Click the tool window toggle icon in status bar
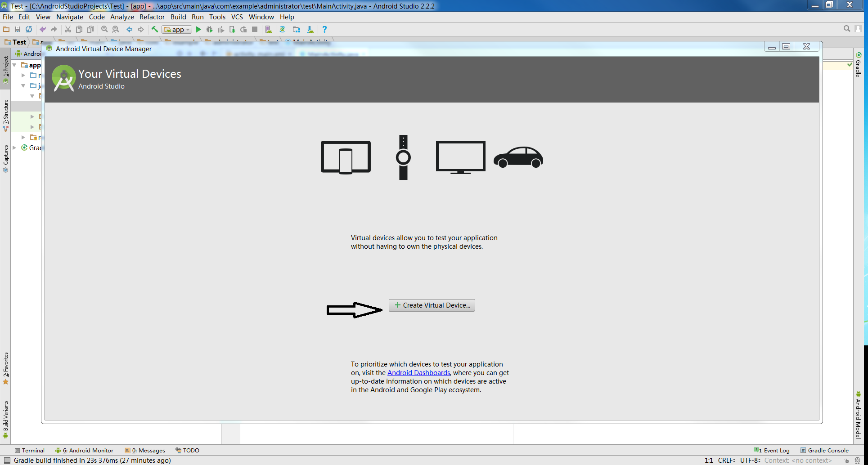The image size is (868, 465). [x=7, y=461]
